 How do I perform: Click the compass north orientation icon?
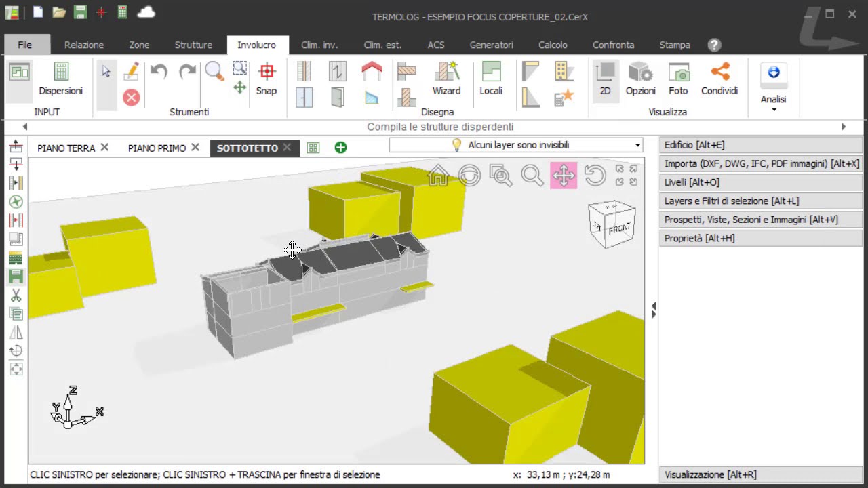(x=16, y=202)
